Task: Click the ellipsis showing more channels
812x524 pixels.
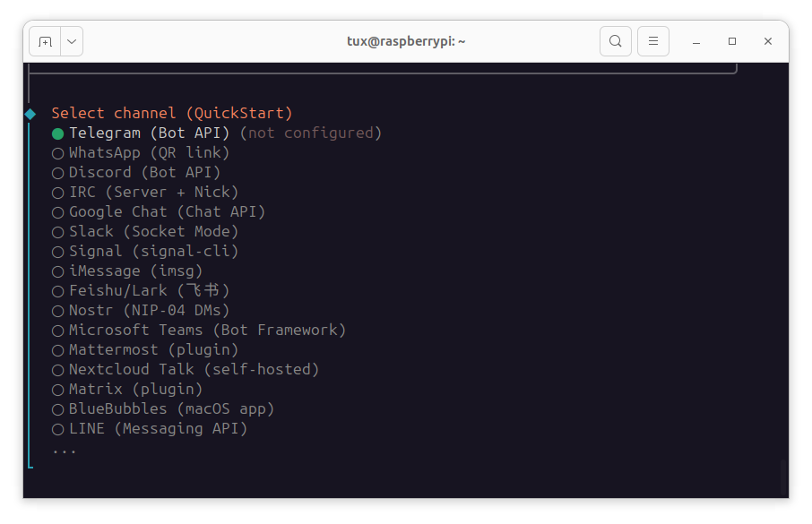Action: 64,450
